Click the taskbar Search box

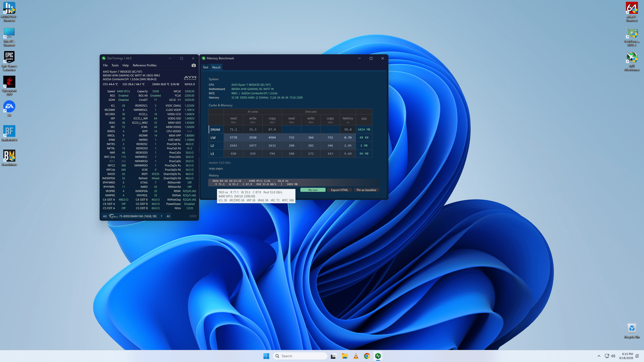click(x=300, y=356)
